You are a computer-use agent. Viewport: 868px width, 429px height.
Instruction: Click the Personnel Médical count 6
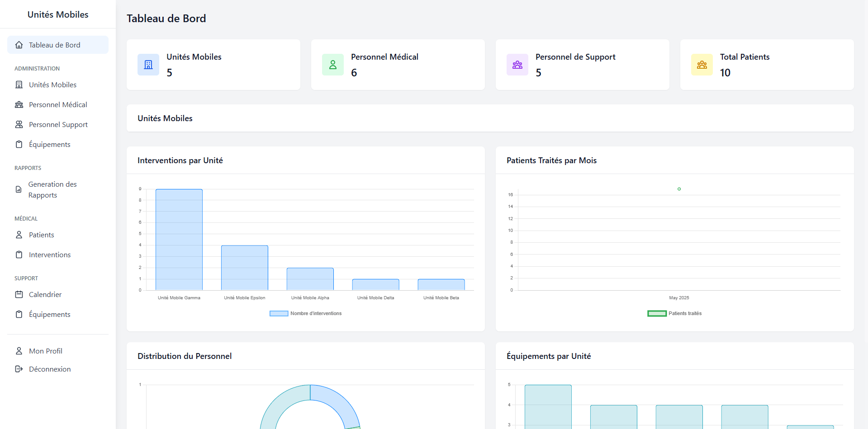[x=354, y=73]
